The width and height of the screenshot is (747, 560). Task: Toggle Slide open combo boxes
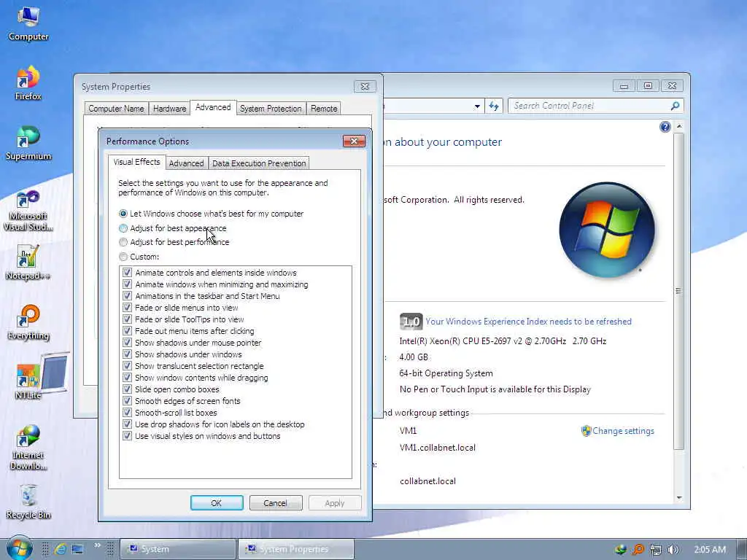[127, 389]
